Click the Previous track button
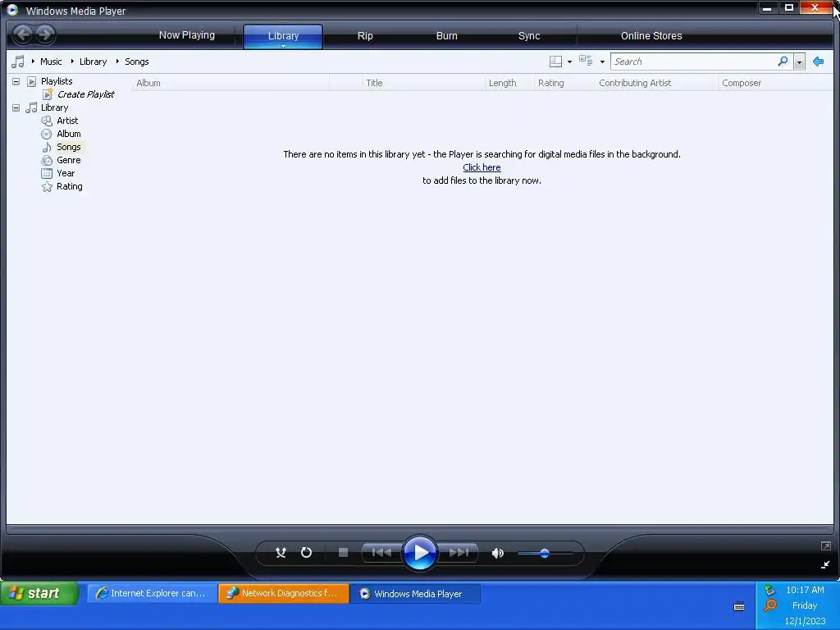The image size is (840, 630). point(381,552)
